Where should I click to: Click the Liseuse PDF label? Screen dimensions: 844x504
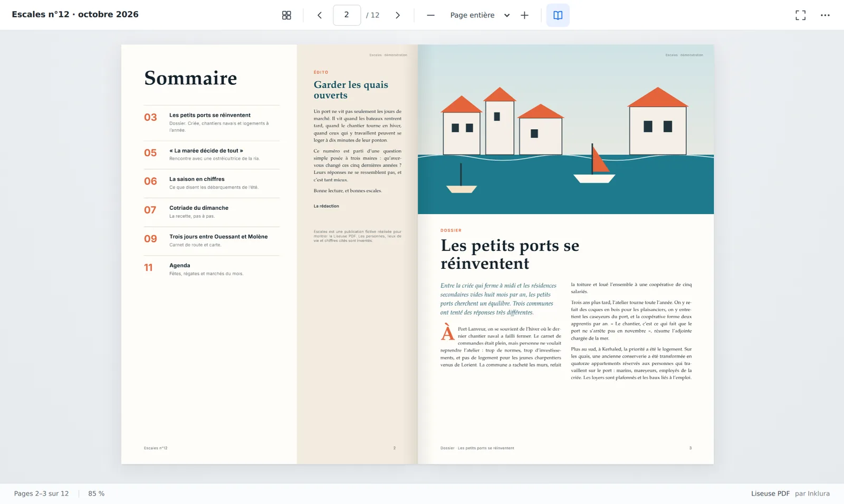tap(770, 493)
